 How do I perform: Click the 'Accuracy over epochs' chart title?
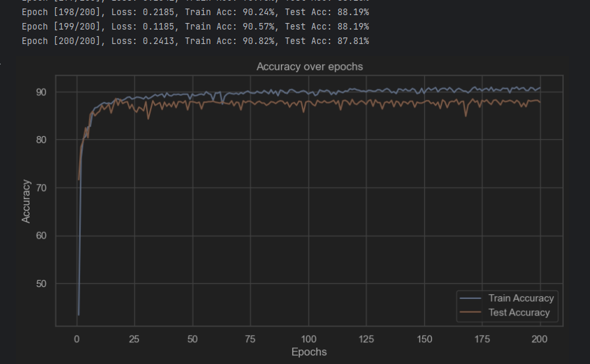point(310,66)
